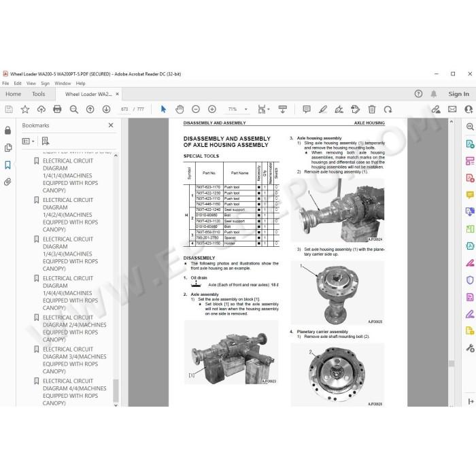Open bookmark ELECTRICAL CIRCUIT DIAGRAM 1/4(3/4)
476x476 pixels.
pyautogui.click(x=71, y=254)
